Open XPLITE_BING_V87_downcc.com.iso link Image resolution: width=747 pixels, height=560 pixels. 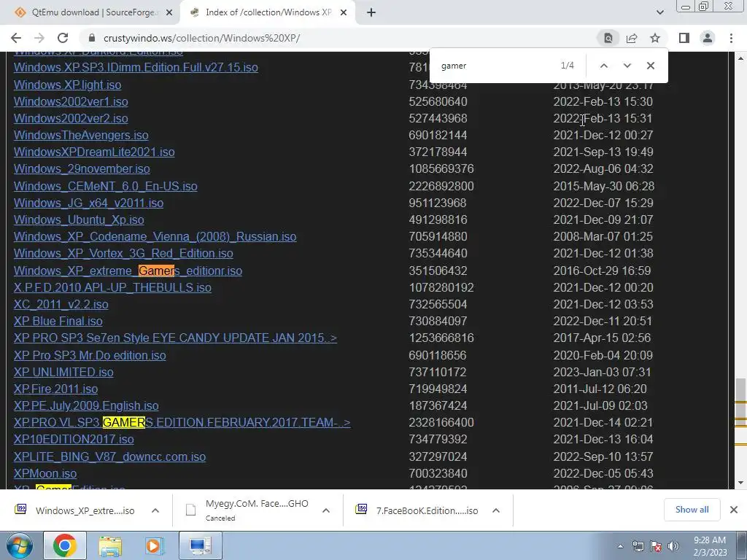109,456
